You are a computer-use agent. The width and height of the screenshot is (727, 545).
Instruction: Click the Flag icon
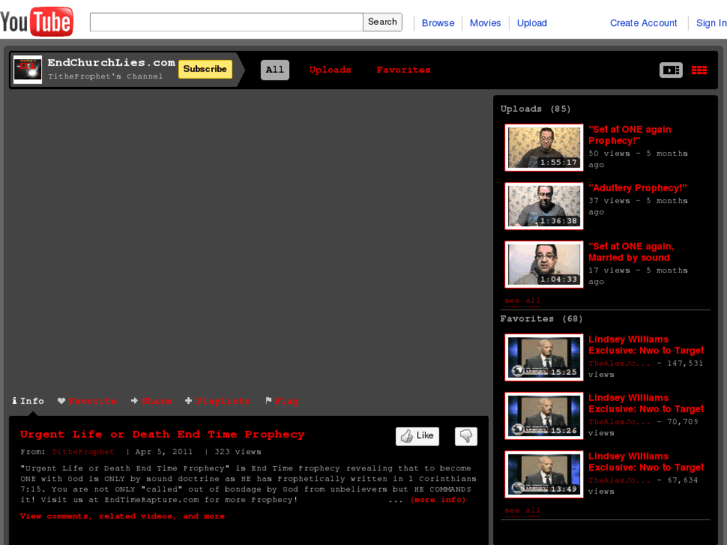(268, 400)
